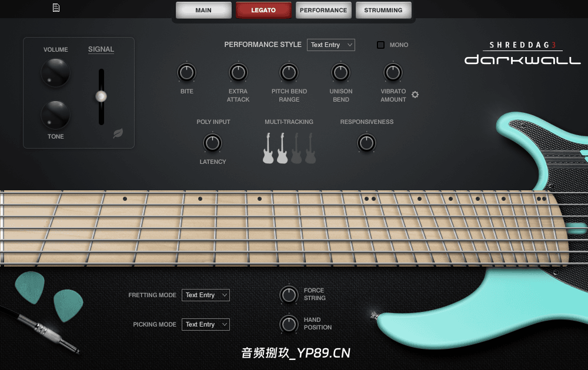The height and width of the screenshot is (370, 588).
Task: Open the Fretting Mode dropdown
Action: [x=205, y=295]
